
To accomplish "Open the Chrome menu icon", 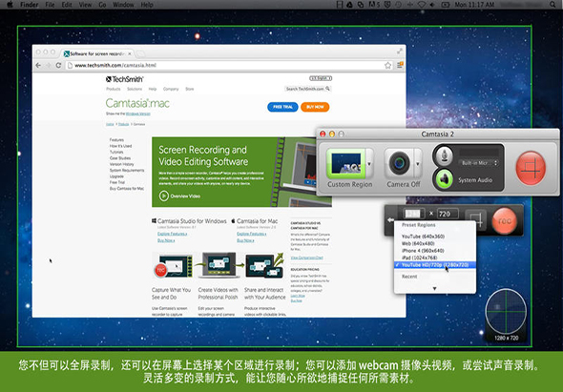I will [400, 65].
